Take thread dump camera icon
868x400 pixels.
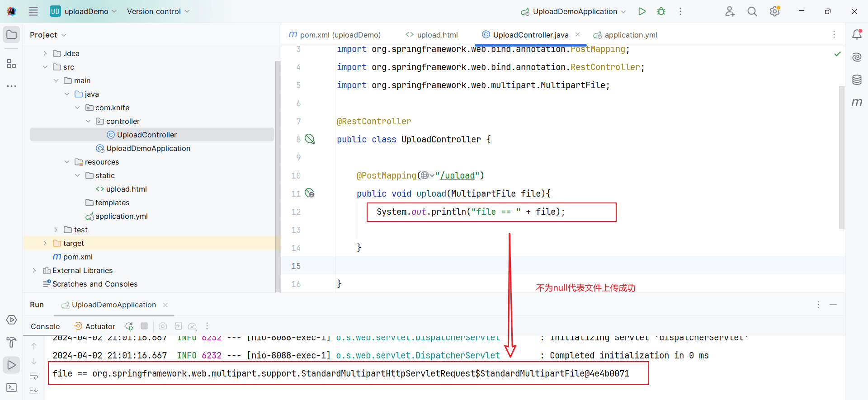[163, 326]
